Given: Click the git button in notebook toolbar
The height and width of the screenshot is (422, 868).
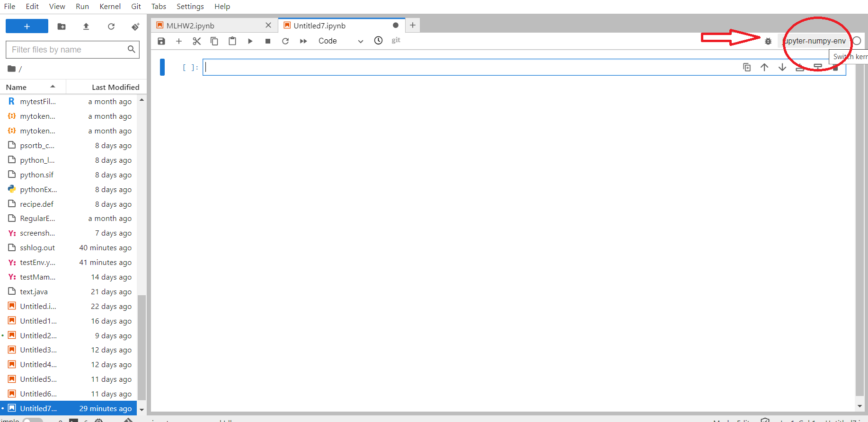Looking at the screenshot, I should [396, 40].
